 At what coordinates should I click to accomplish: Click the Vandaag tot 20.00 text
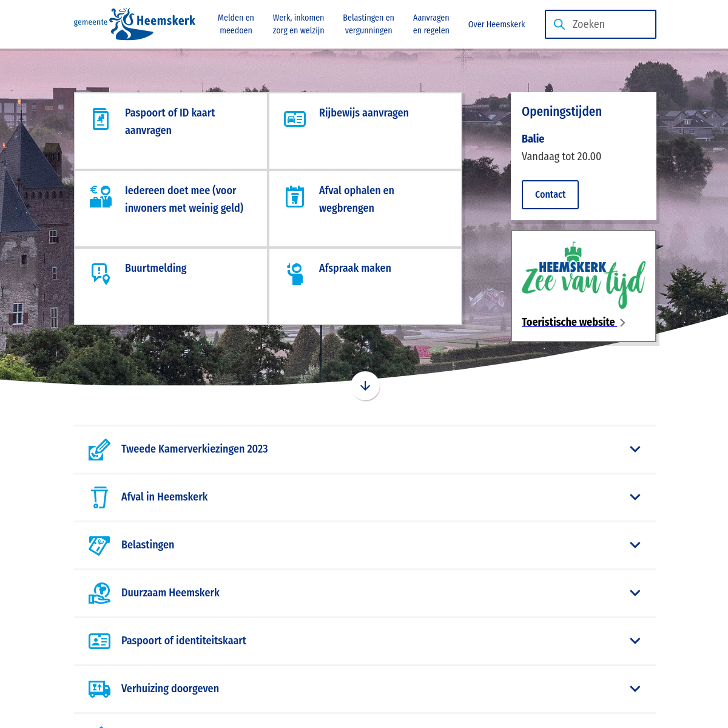coord(562,157)
